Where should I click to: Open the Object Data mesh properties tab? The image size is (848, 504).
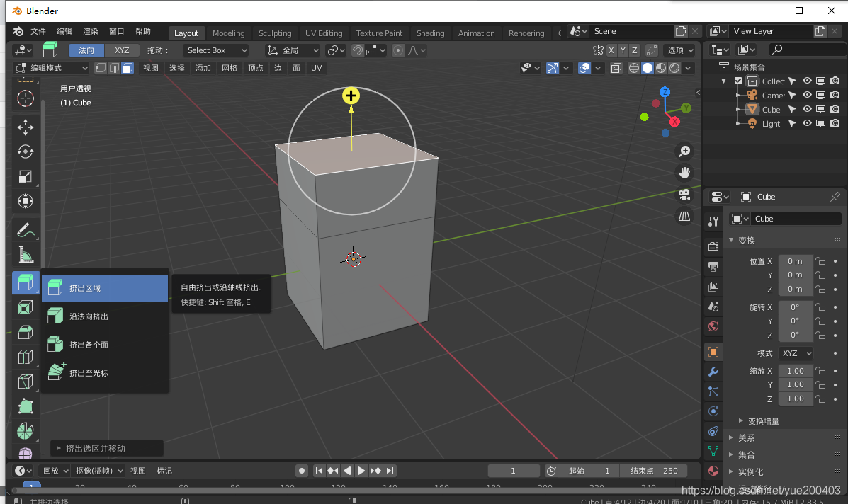[x=713, y=450]
